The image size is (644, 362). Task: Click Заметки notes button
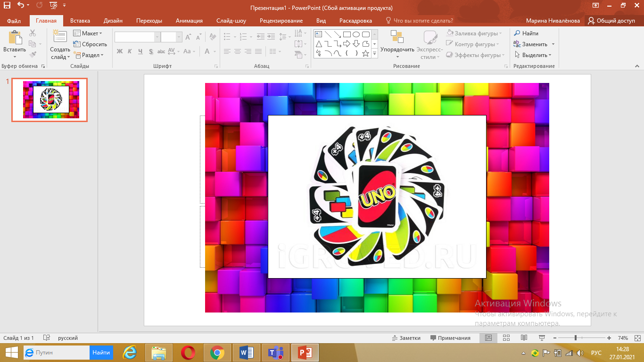[406, 338]
